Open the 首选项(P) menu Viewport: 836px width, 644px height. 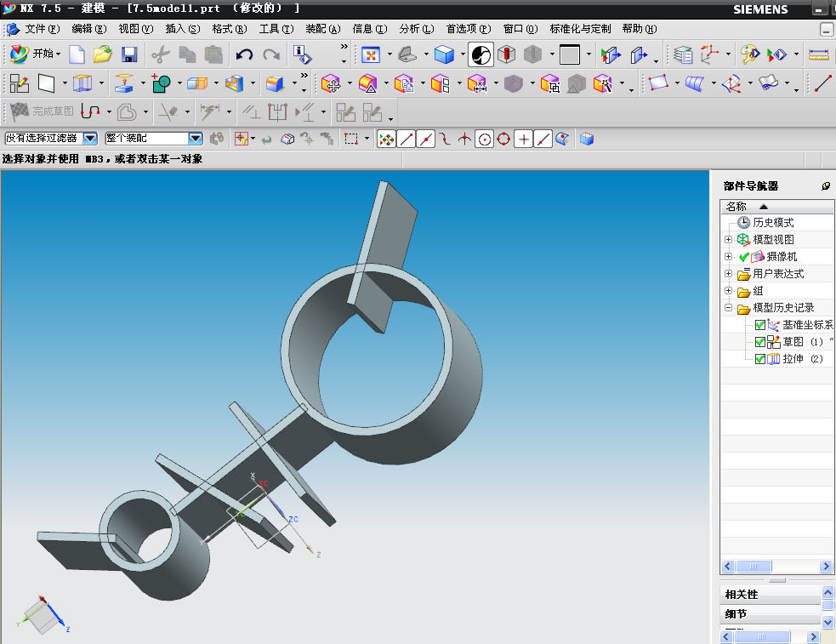click(x=469, y=29)
